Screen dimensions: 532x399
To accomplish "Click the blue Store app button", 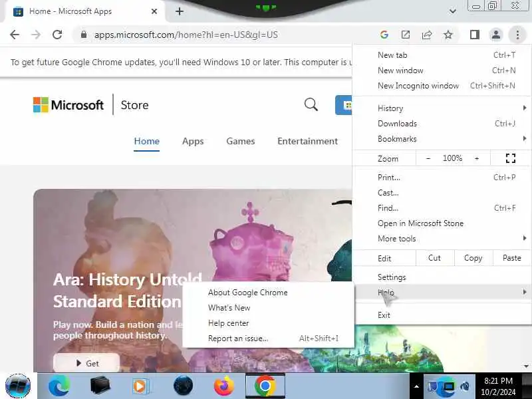I will click(344, 105).
